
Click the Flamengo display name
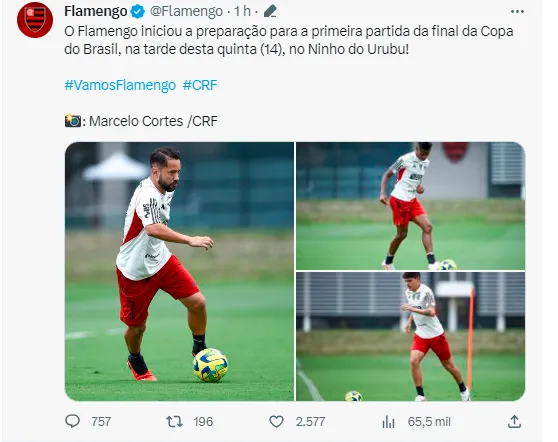point(96,11)
